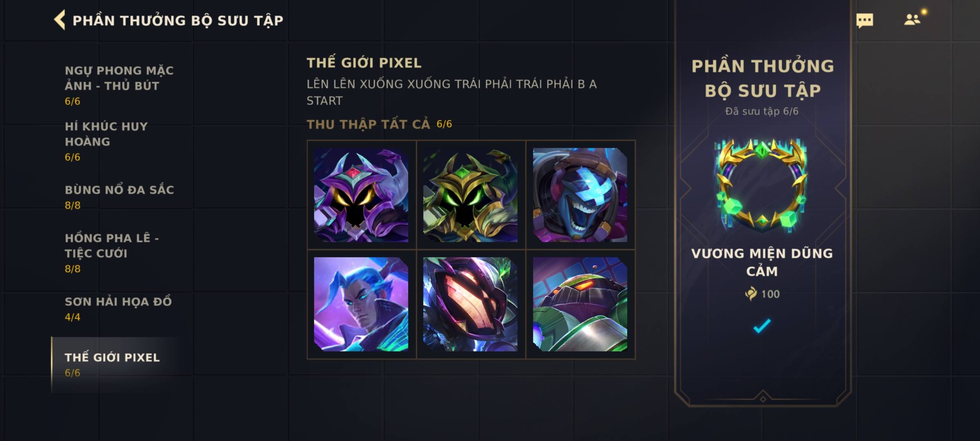Image resolution: width=980 pixels, height=441 pixels.
Task: Open Hí Khúc Huy Hoàng collection
Action: (106, 141)
